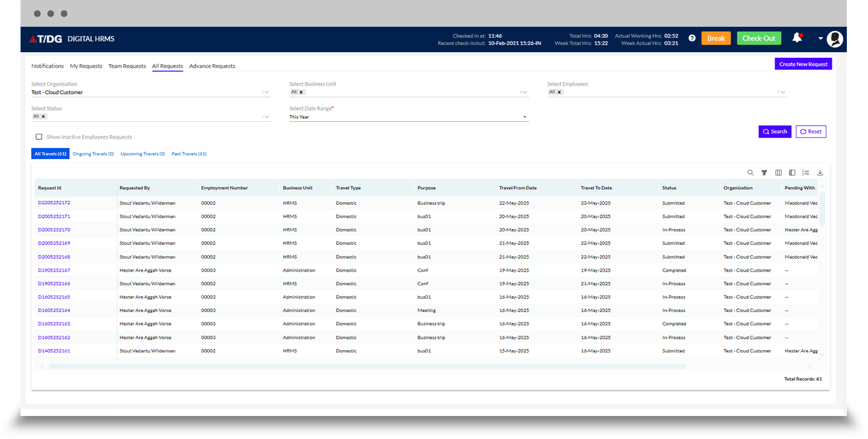868x439 pixels.
Task: Click the table's vertical scrollbar thumb
Action: (x=822, y=209)
